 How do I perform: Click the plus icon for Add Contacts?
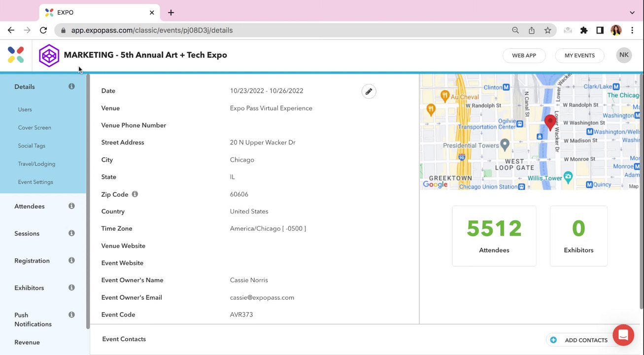(553, 340)
